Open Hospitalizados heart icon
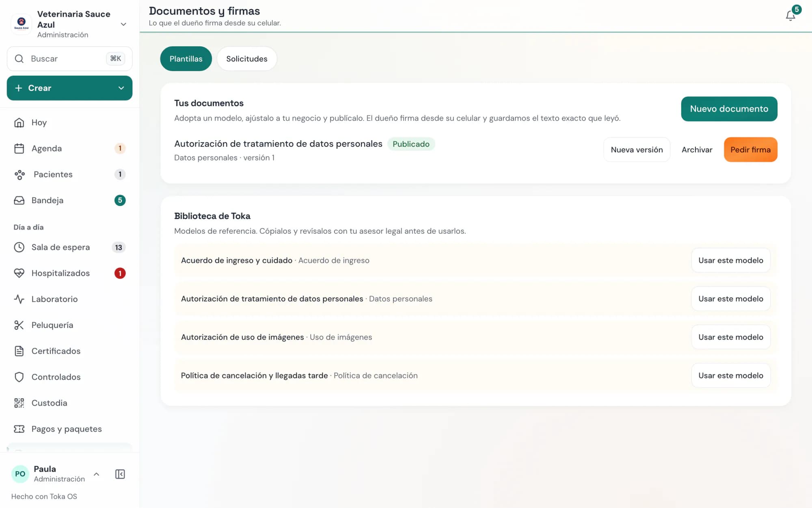This screenshot has height=508, width=812. tap(19, 273)
